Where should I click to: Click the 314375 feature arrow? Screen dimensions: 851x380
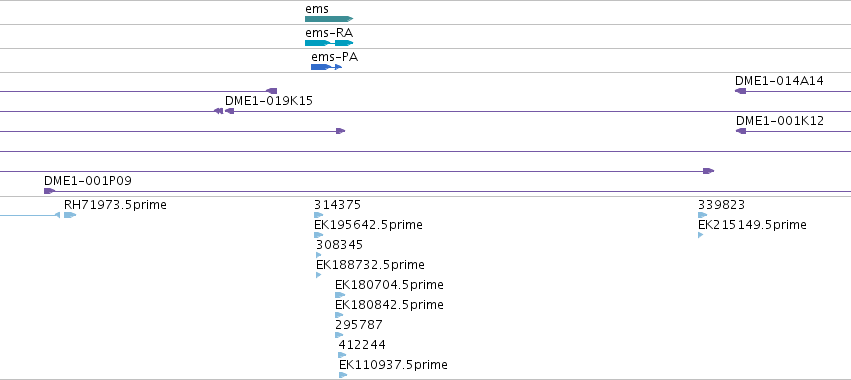click(x=319, y=215)
